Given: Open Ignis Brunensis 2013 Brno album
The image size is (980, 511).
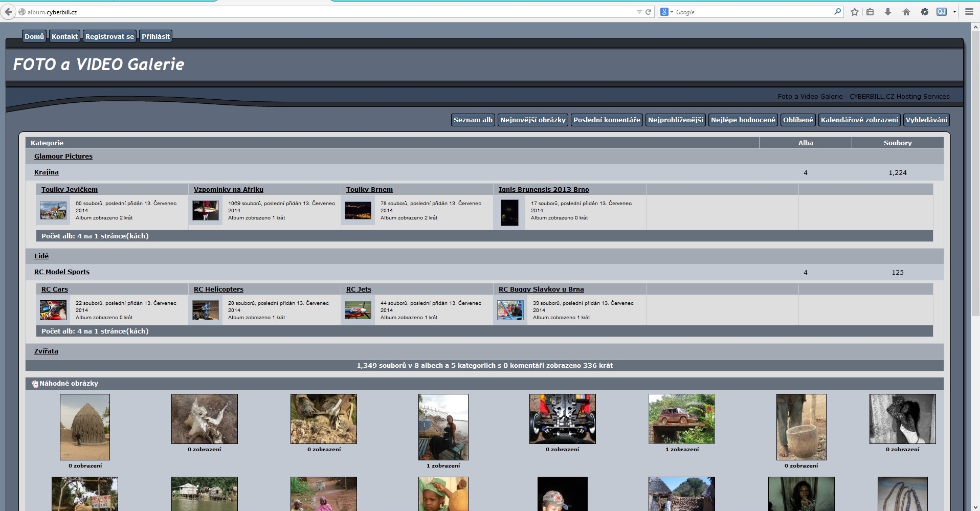Looking at the screenshot, I should 544,189.
